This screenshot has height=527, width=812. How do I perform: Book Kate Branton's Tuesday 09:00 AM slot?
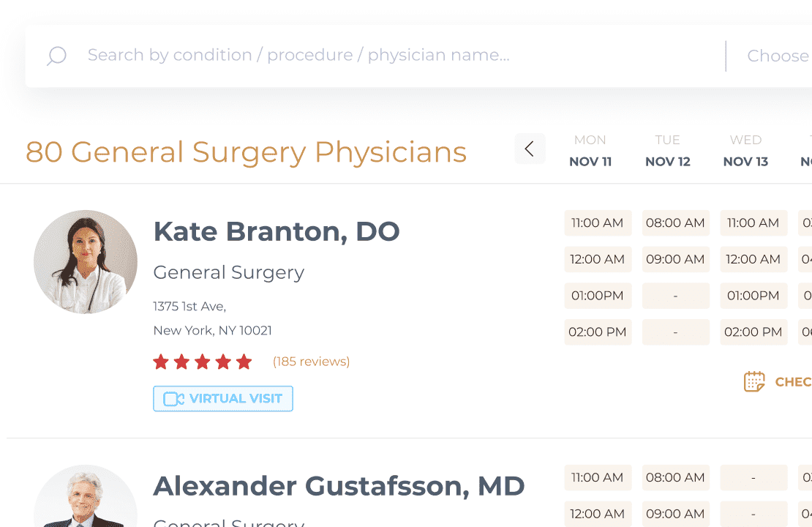tap(675, 259)
